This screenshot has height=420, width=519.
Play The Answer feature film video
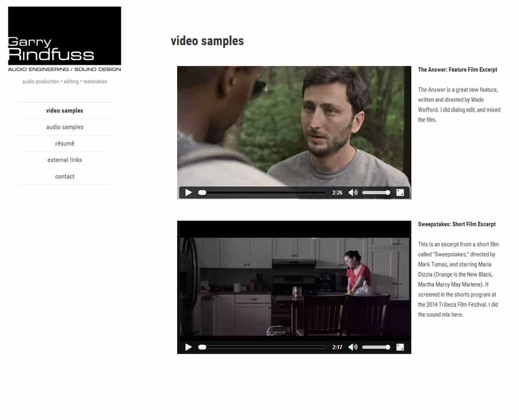(x=189, y=192)
